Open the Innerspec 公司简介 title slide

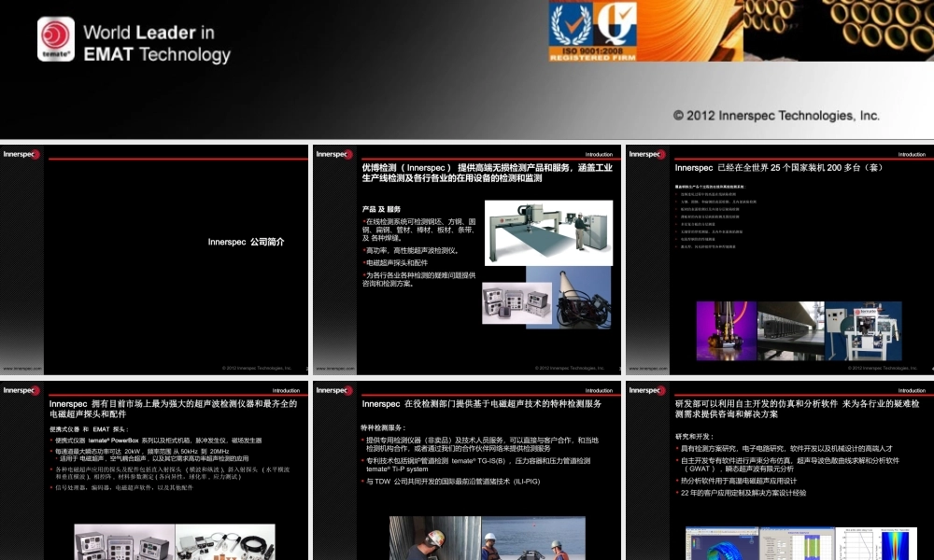coord(154,259)
